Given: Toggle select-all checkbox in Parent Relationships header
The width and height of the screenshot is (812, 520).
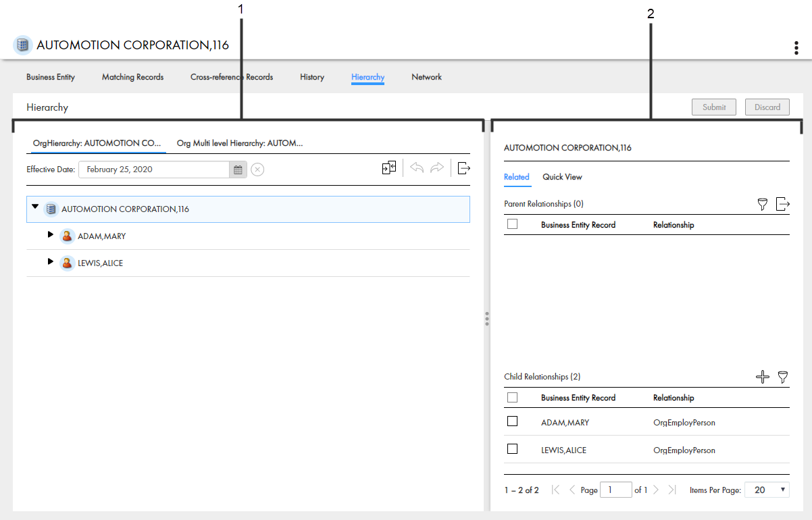Looking at the screenshot, I should (512, 224).
